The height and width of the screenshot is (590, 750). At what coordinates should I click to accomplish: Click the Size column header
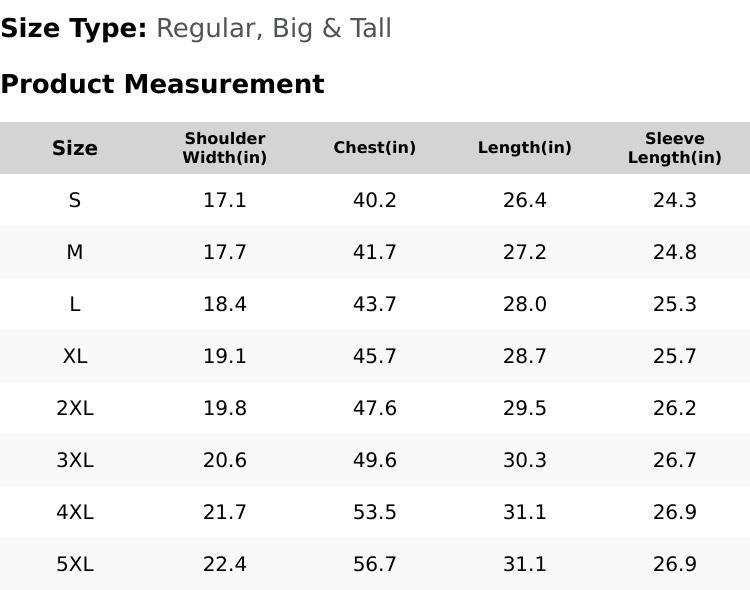pos(75,148)
